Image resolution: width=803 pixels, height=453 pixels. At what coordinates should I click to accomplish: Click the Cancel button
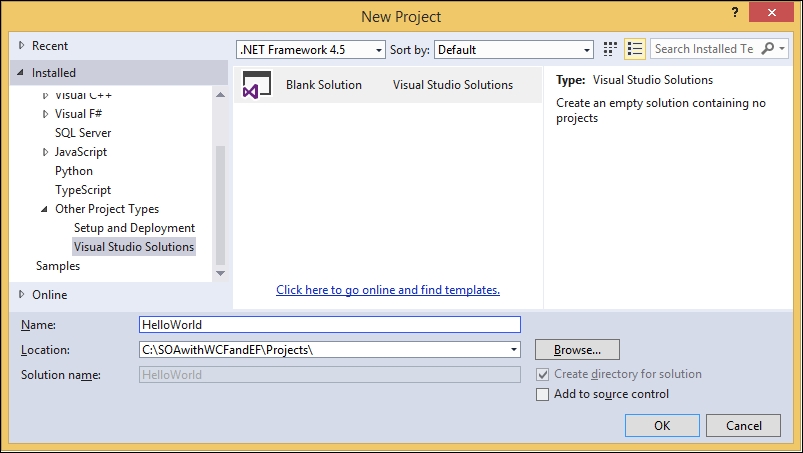(x=744, y=425)
